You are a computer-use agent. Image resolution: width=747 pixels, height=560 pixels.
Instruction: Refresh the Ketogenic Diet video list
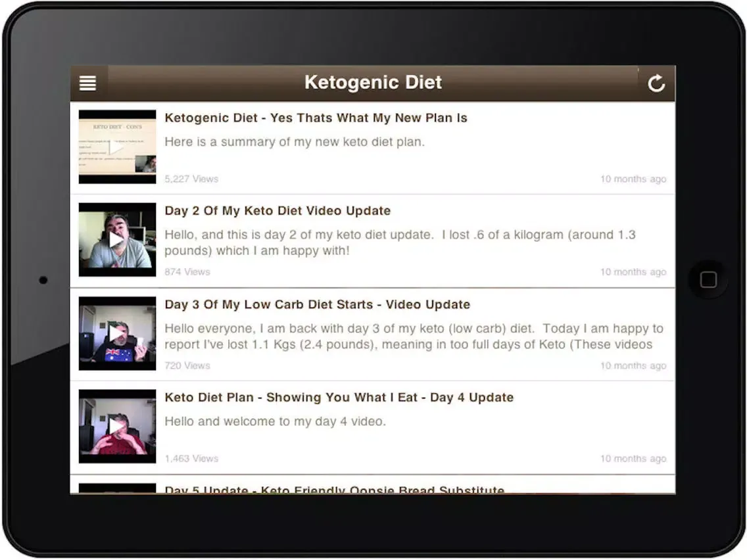click(x=656, y=83)
